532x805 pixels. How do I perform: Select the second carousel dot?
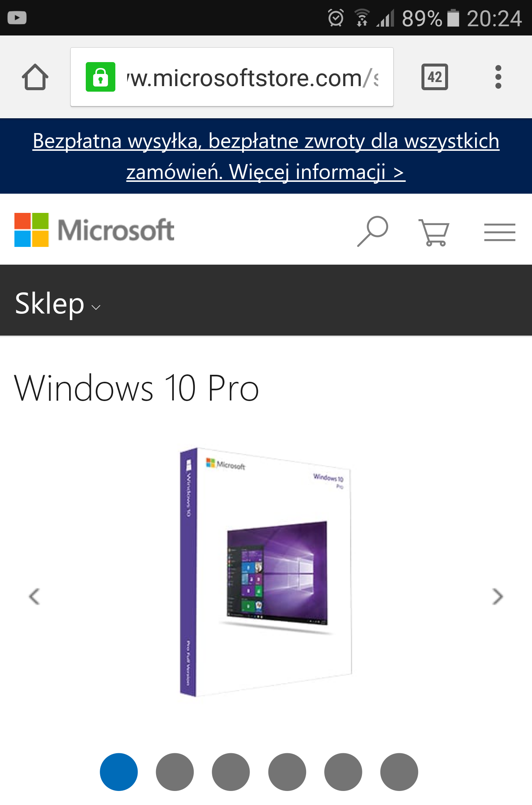tap(175, 772)
